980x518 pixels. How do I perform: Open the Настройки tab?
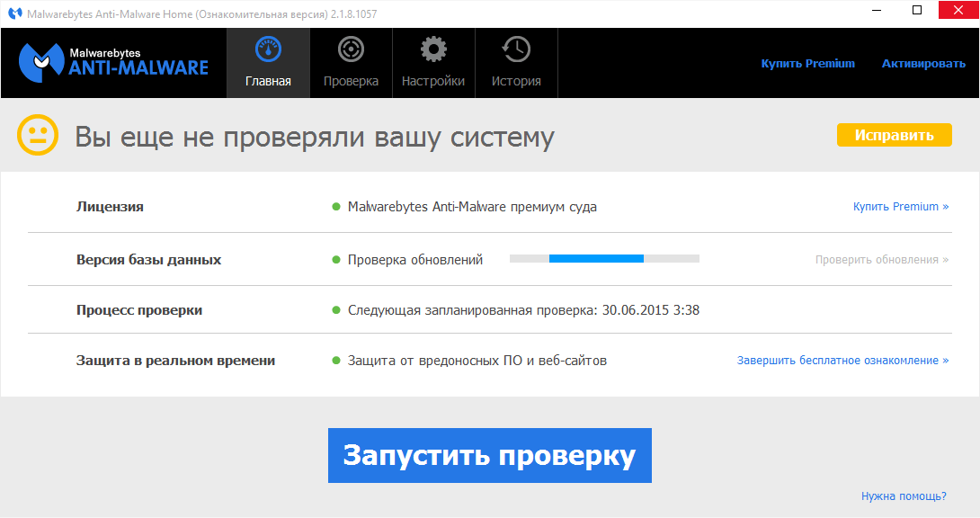coord(433,63)
